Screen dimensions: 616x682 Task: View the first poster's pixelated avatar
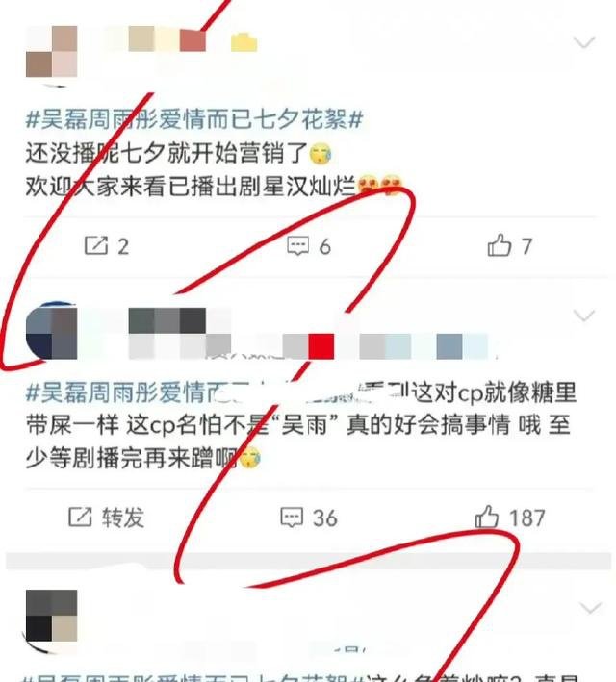(x=51, y=51)
